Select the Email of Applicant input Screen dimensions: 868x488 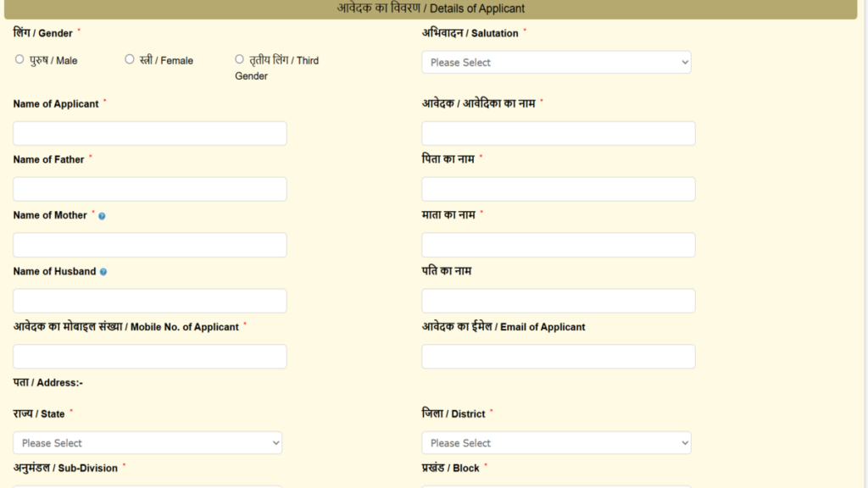559,357
